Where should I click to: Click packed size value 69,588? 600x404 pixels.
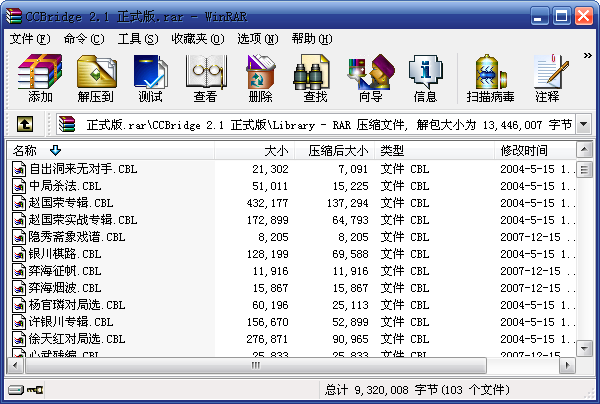(350, 254)
